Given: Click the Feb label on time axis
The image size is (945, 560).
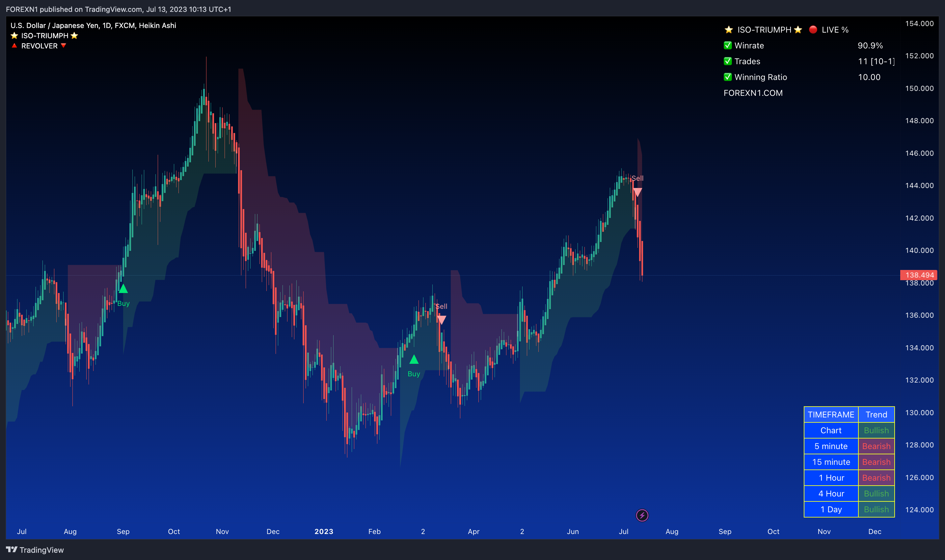Looking at the screenshot, I should pos(374,531).
